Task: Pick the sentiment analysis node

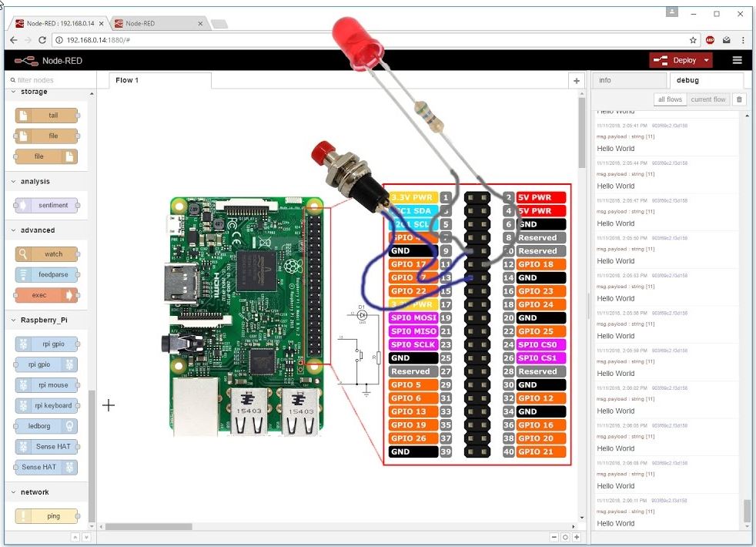Action: 46,205
